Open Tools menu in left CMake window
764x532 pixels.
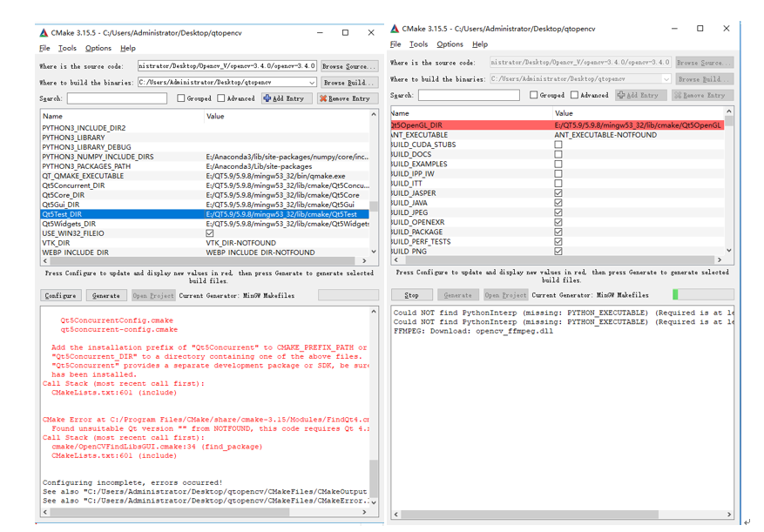point(67,48)
